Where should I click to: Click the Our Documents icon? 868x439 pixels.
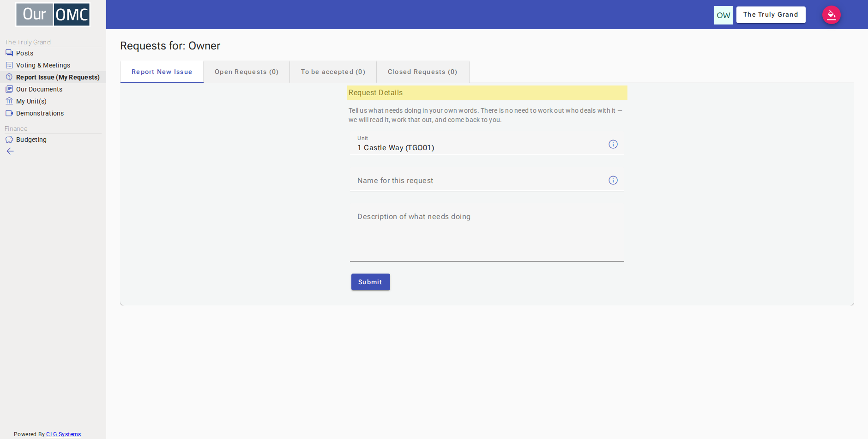coord(9,89)
